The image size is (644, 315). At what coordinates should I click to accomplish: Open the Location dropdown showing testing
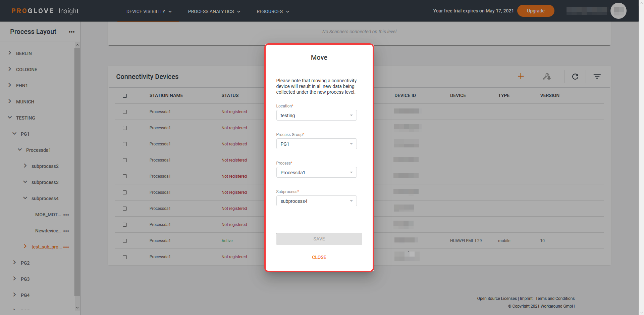click(x=316, y=115)
